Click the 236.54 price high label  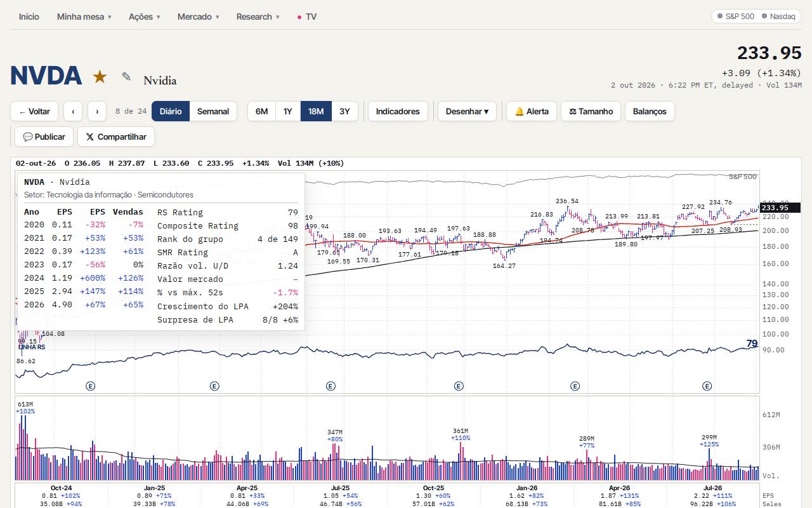[x=567, y=201]
